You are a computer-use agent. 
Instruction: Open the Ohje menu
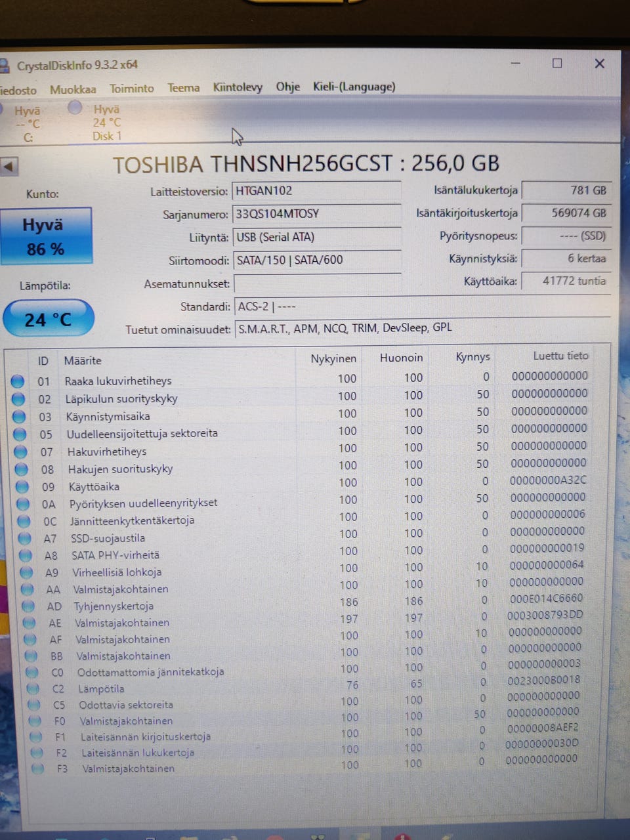(x=288, y=87)
